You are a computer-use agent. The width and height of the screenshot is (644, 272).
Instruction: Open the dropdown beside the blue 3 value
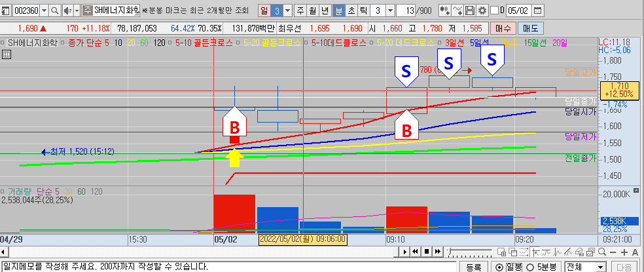(x=289, y=10)
